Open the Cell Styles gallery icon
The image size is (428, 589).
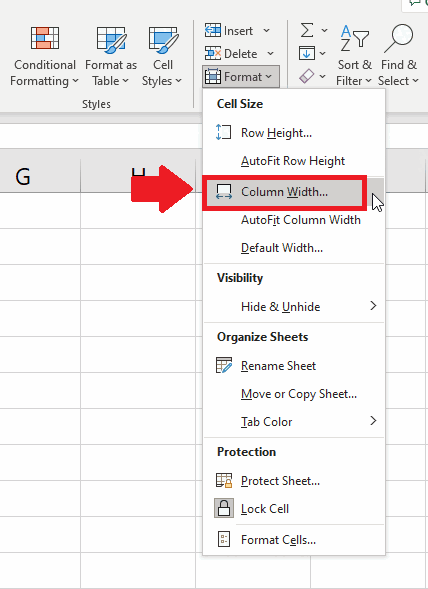163,39
